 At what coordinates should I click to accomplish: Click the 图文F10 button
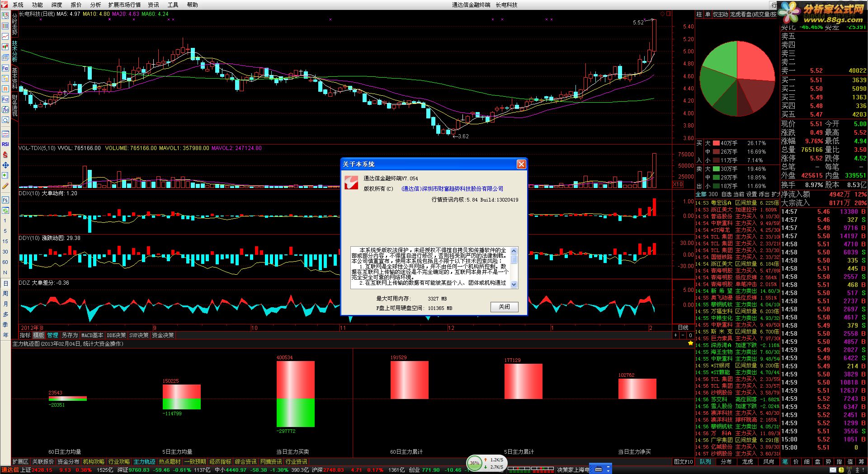(x=683, y=462)
